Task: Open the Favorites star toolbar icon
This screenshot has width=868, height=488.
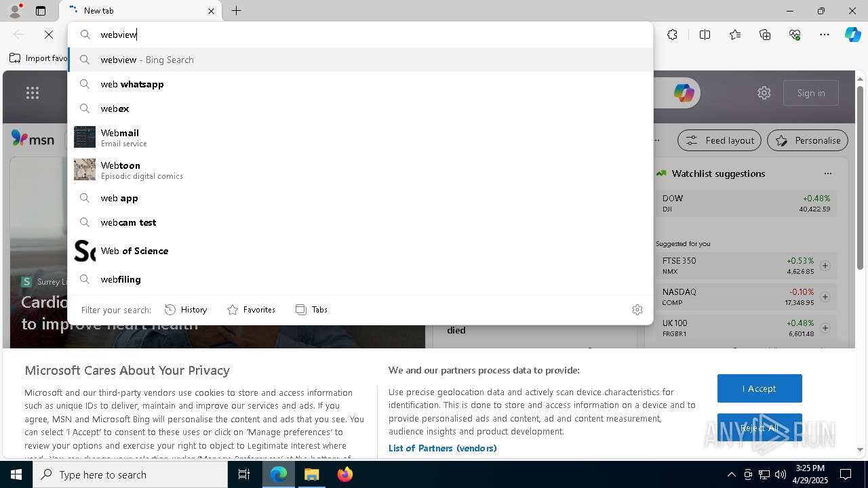Action: (x=735, y=35)
